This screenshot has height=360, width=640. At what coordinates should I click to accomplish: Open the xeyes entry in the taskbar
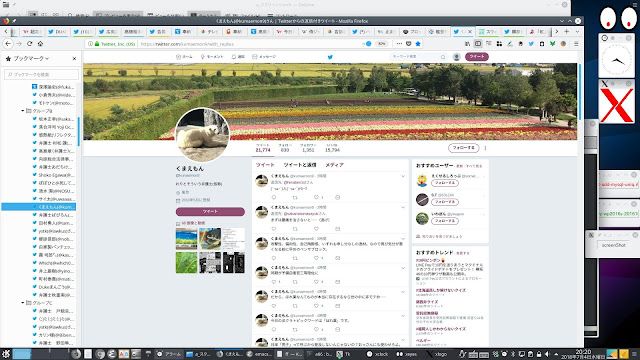click(x=407, y=354)
